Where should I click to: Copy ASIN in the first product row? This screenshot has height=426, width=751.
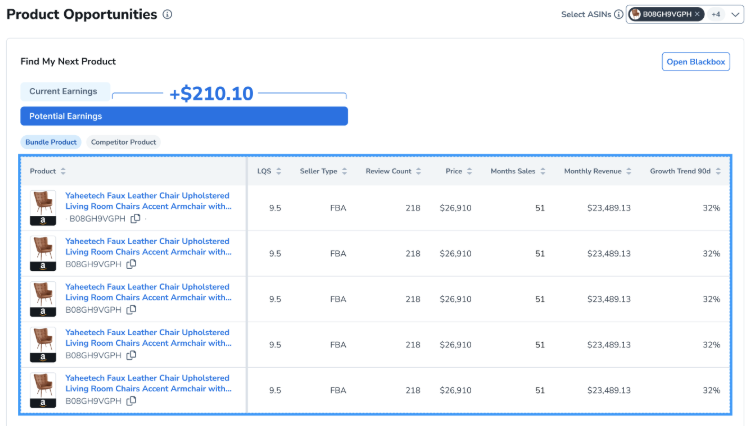click(135, 218)
